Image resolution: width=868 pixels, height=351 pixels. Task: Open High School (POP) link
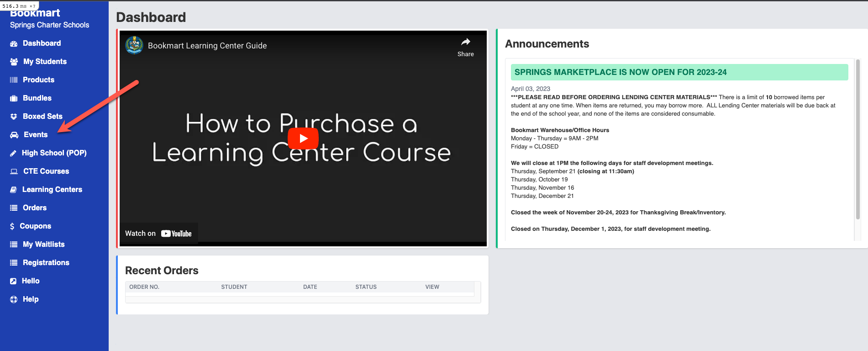click(x=54, y=153)
